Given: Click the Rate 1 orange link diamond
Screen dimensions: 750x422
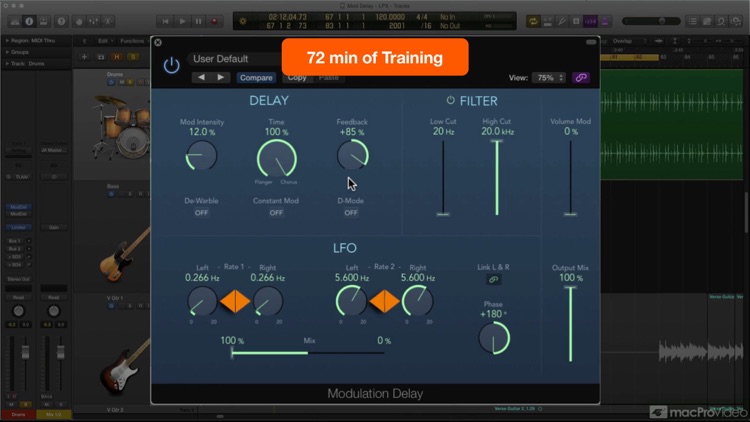Looking at the screenshot, I should pyautogui.click(x=235, y=301).
